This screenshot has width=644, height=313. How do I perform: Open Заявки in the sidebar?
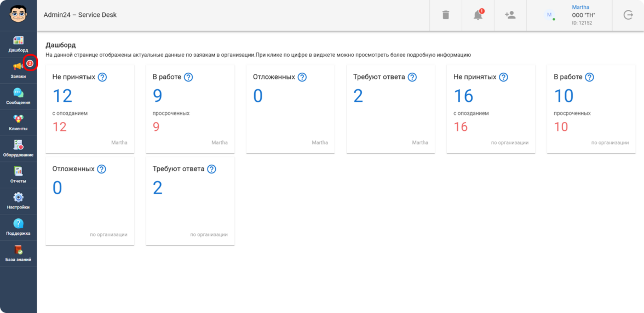(18, 69)
